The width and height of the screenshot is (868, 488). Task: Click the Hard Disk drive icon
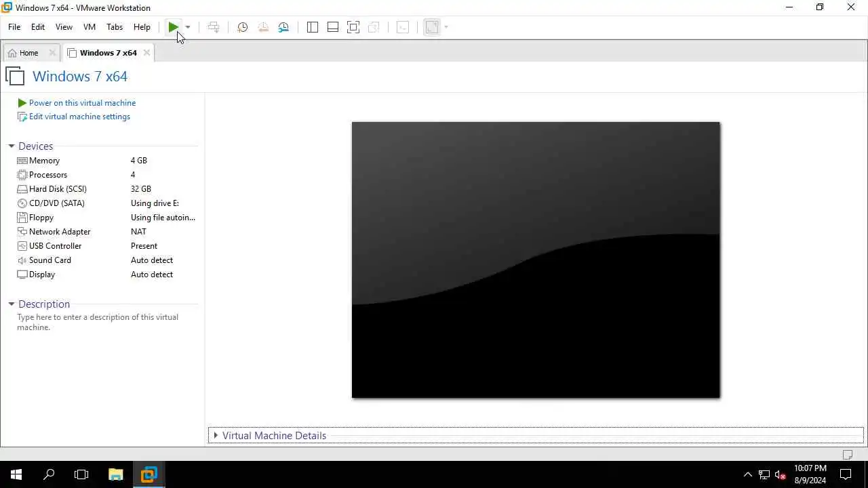pyautogui.click(x=22, y=189)
